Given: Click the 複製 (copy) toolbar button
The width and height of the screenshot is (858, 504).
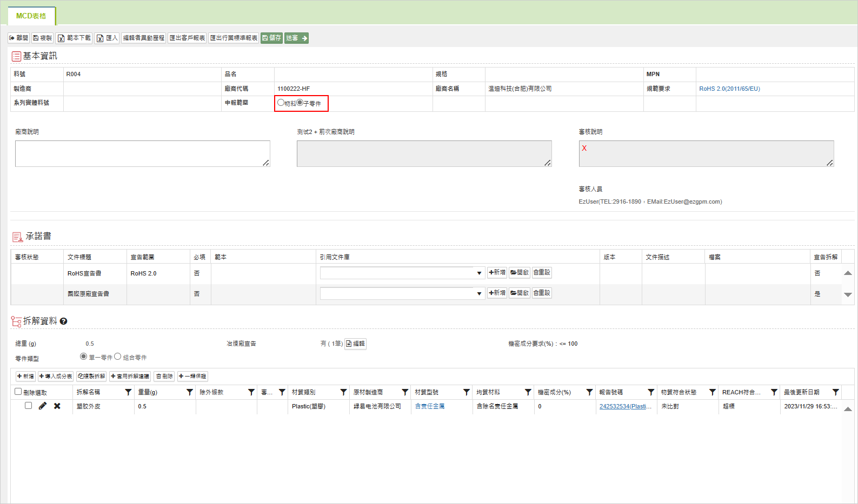Looking at the screenshot, I should click(x=42, y=38).
